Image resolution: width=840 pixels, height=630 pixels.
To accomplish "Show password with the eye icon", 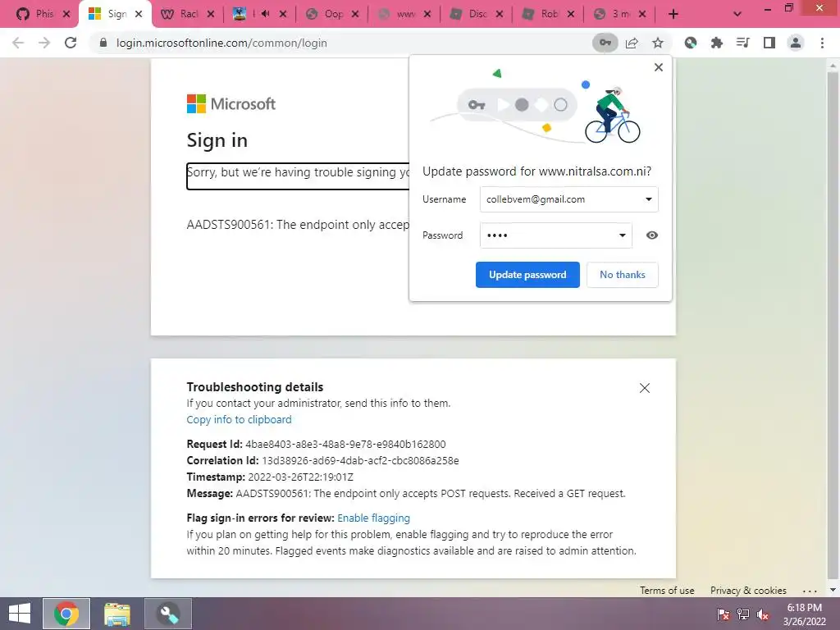I will tap(652, 235).
